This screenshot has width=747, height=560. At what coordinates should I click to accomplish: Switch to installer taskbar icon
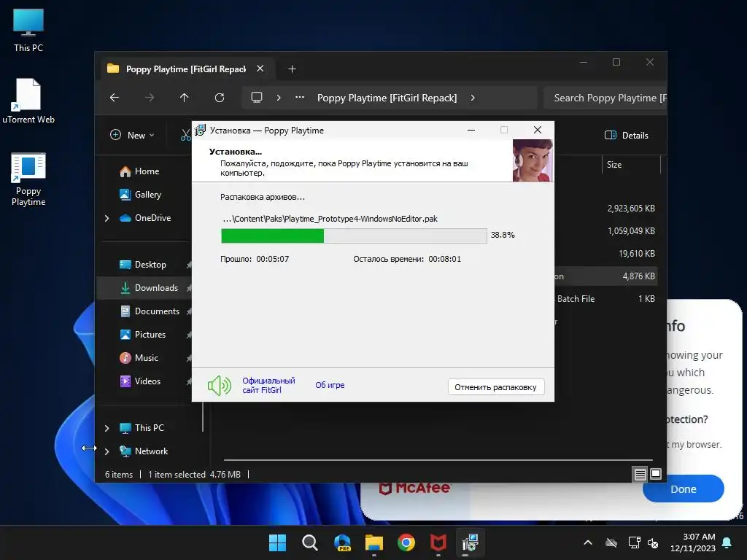471,542
